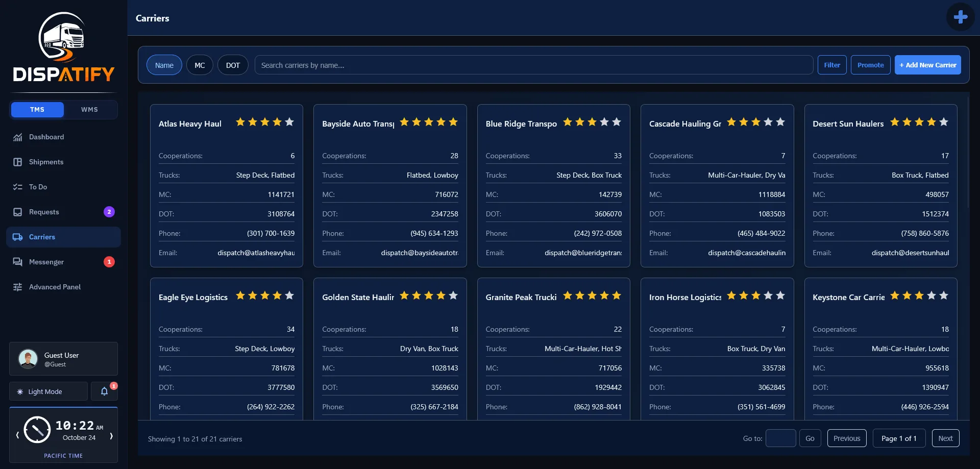The image size is (980, 469).
Task: Toggle Light Mode
Action: coord(48,391)
